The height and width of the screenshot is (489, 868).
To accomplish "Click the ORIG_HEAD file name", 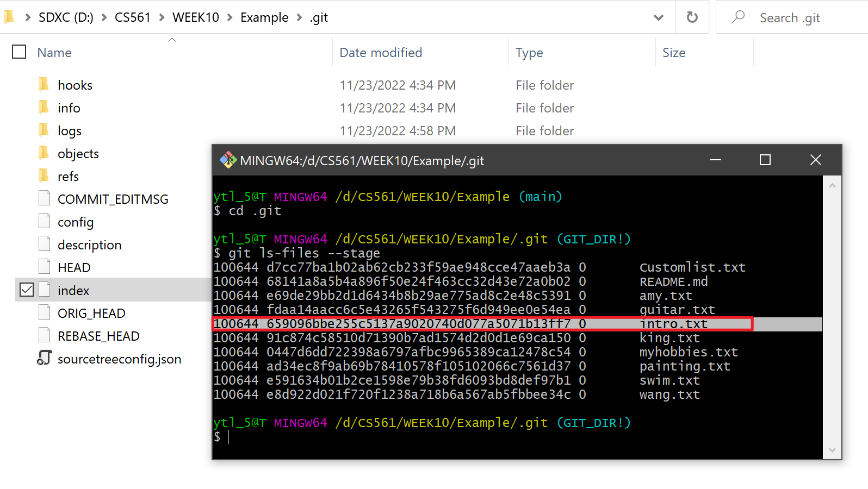I will click(91, 314).
